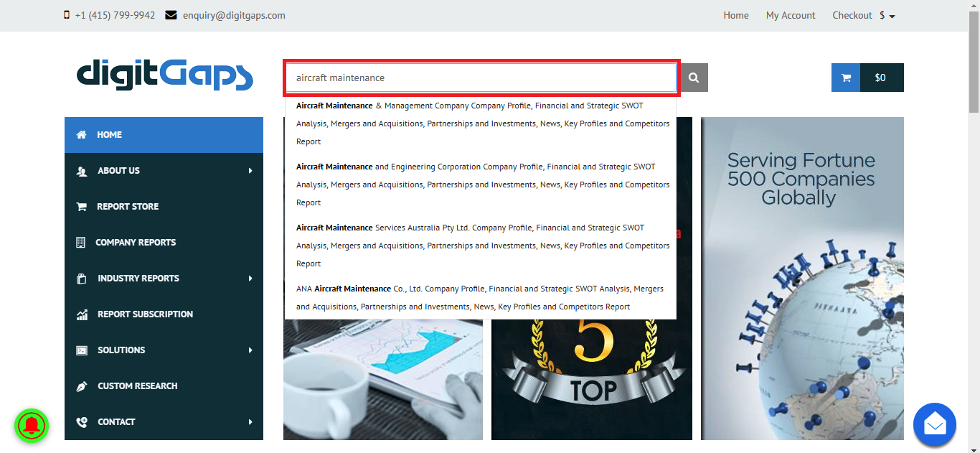Viewport: 980px width, 453px height.
Task: Open INDUSTRY REPORTS in the sidebar
Action: (164, 279)
